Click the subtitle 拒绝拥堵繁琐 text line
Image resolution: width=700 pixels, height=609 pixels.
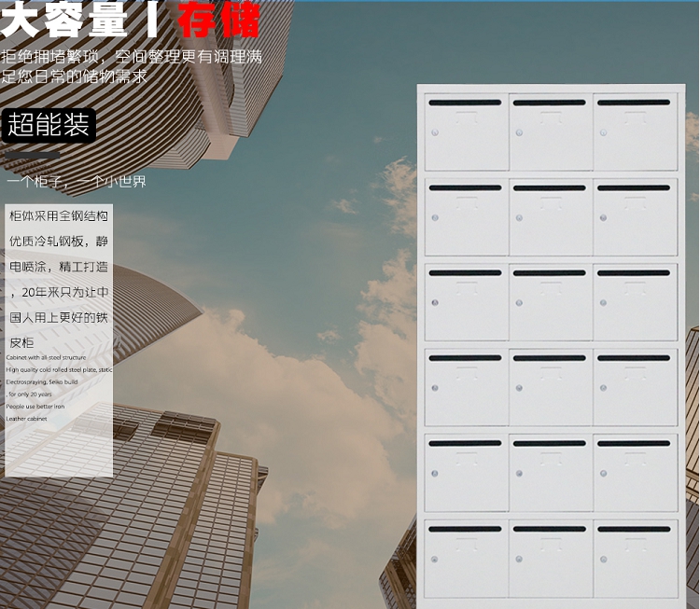click(132, 57)
